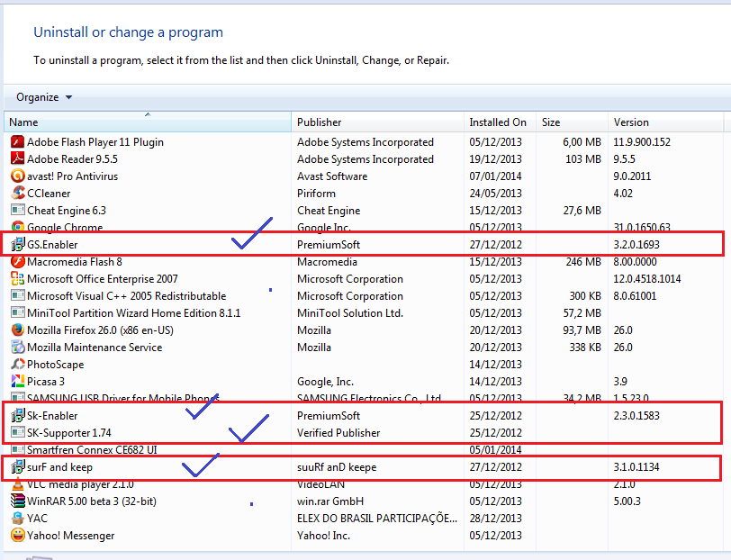This screenshot has height=560, width=731.
Task: Click the Mozilla Maintenance Service icon
Action: click(18, 348)
